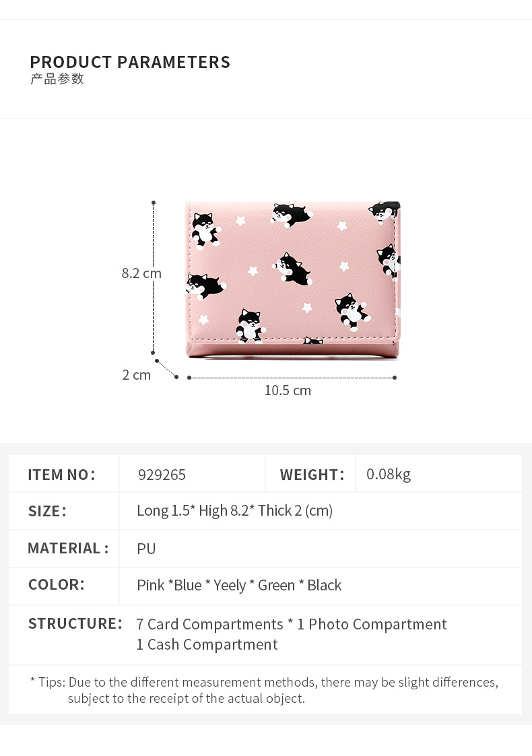Select the PU material value

click(146, 549)
